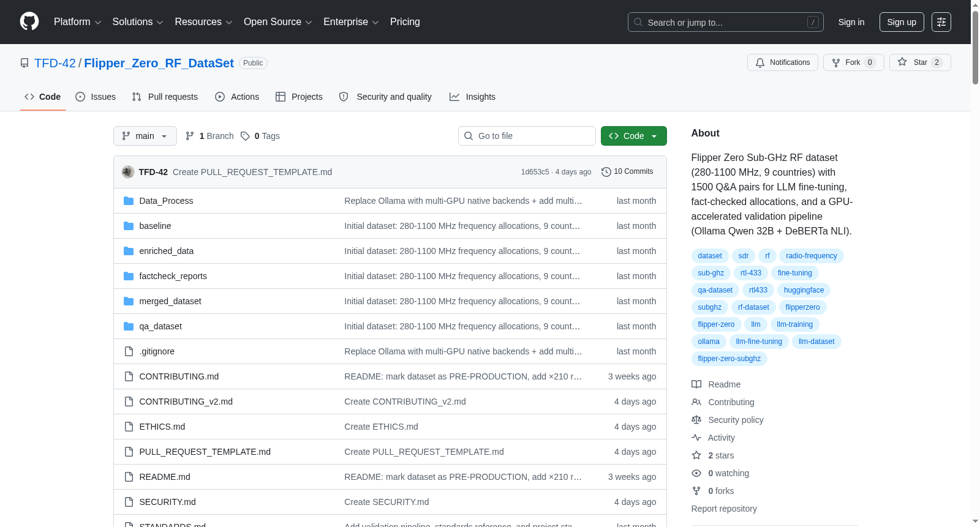This screenshot has height=527, width=980.
Task: Expand the Resources menu
Action: tap(203, 21)
